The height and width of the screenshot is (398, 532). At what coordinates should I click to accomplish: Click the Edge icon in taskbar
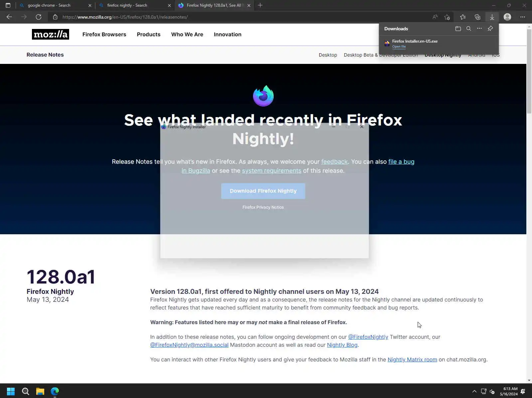55,391
